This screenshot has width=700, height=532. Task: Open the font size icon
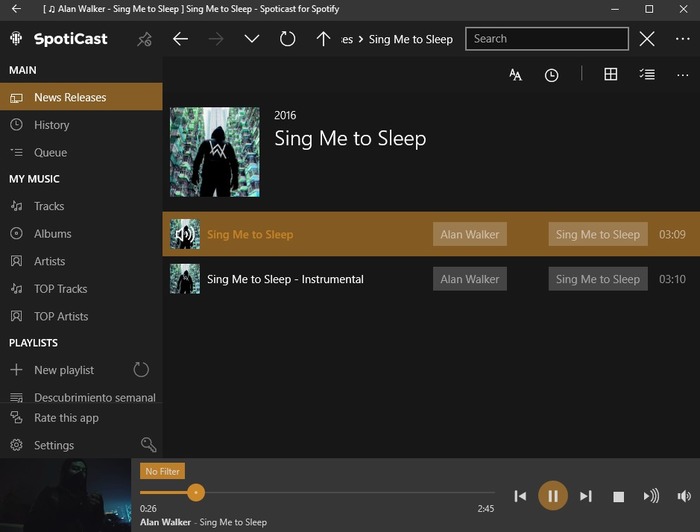[x=516, y=75]
